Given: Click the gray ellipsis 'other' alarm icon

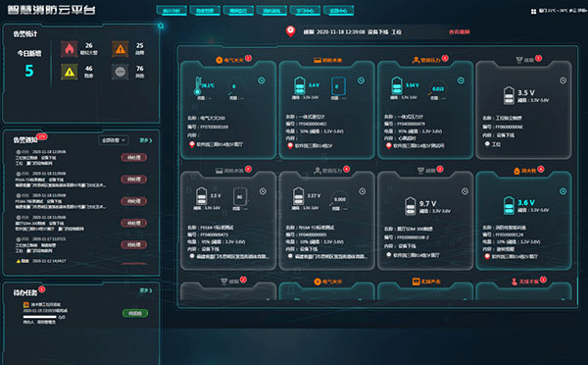Looking at the screenshot, I should 120,72.
